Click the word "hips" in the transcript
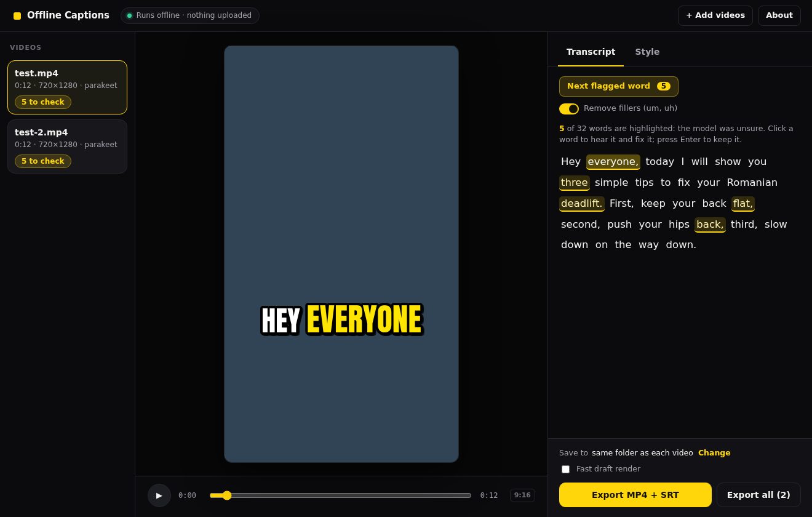 click(679, 225)
